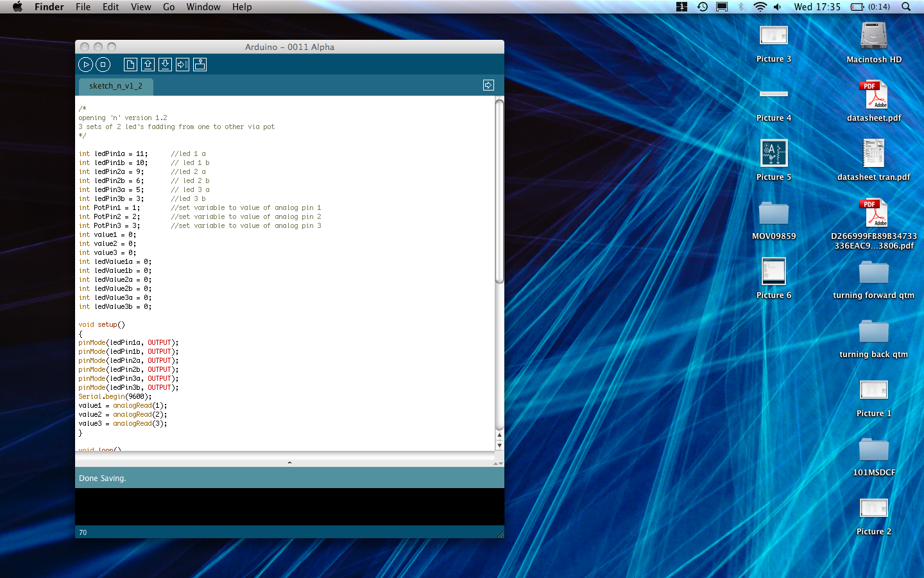
Task: Select Picture 2 desktop thumbnail
Action: 874,508
